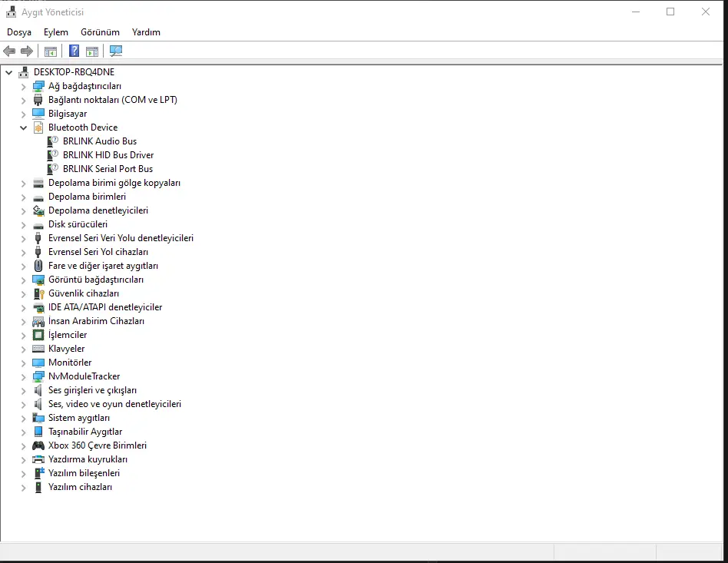
Task: Click the Güvenlik cihazları key icon
Action: pyautogui.click(x=38, y=293)
